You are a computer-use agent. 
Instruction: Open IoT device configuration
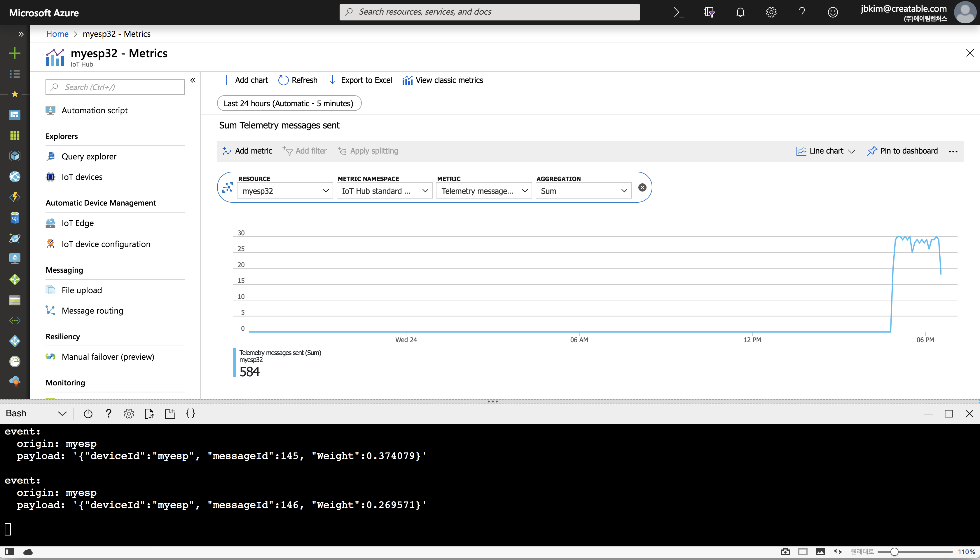coord(106,244)
